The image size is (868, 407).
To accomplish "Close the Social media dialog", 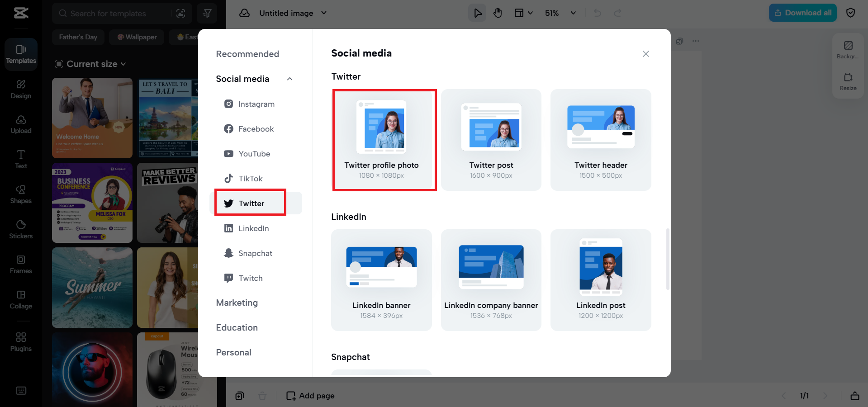I will click(x=646, y=54).
